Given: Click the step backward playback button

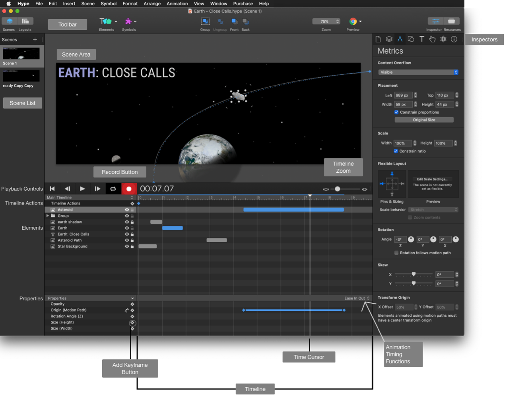Looking at the screenshot, I should point(68,189).
